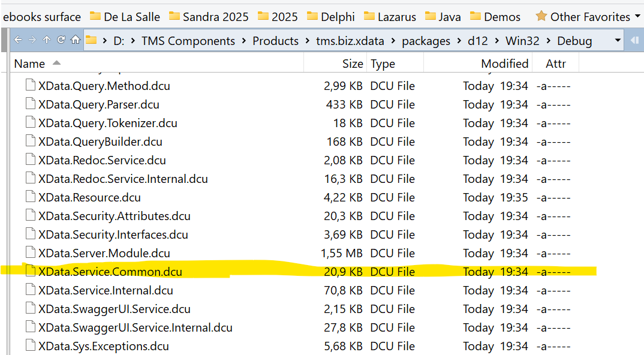644x355 pixels.
Task: Expand the chevron after TMS Components
Action: [x=244, y=41]
